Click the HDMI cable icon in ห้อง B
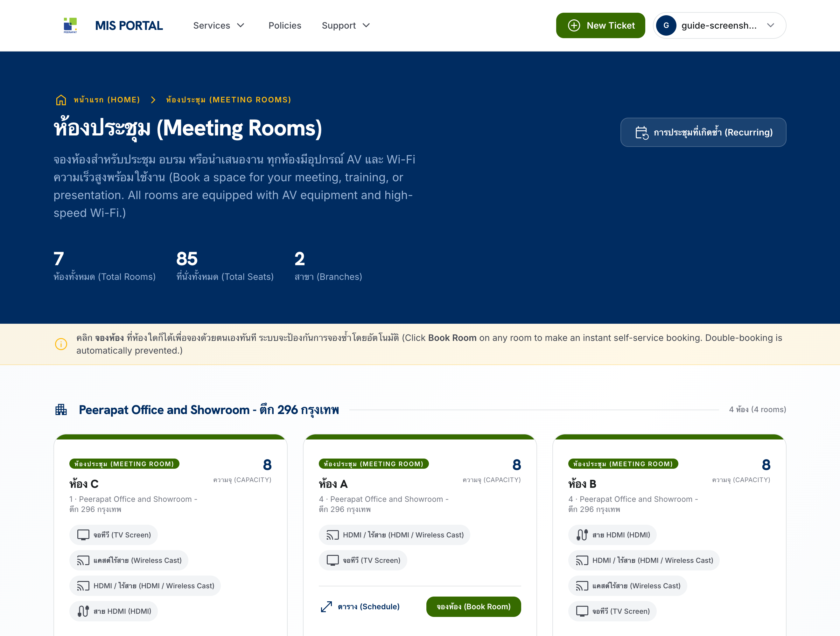Screen dimensions: 840x636 coord(582,535)
